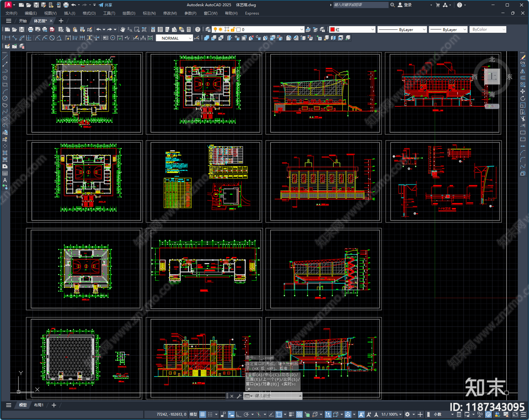The image size is (529, 420).
Task: Open the Express menu
Action: [x=252, y=13]
